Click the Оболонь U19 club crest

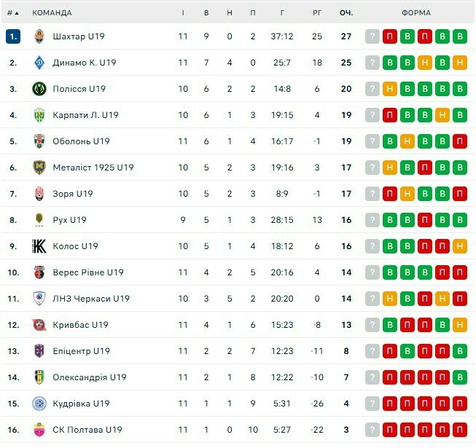(39, 141)
